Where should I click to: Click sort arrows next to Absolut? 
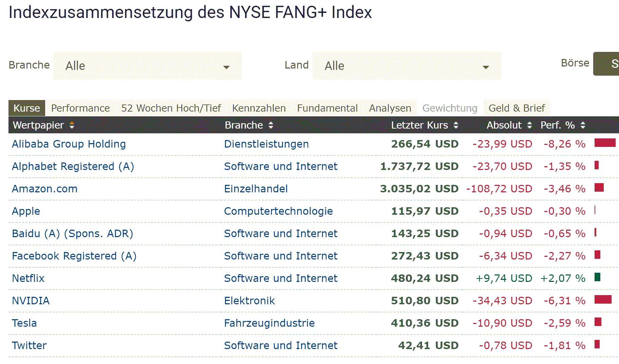coord(529,126)
